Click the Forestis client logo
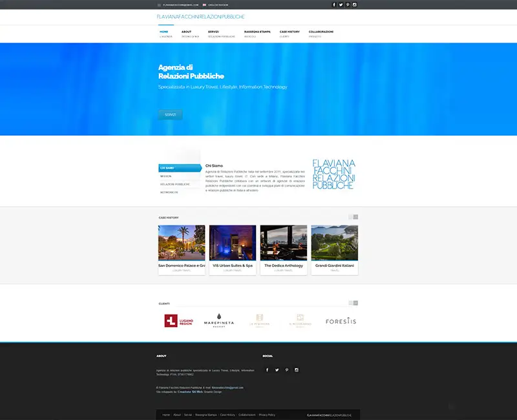 341,321
